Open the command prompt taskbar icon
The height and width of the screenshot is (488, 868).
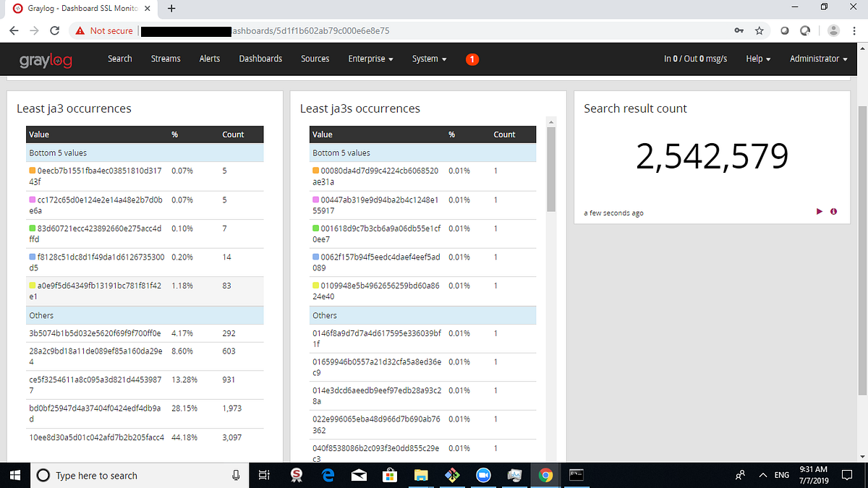(x=576, y=475)
